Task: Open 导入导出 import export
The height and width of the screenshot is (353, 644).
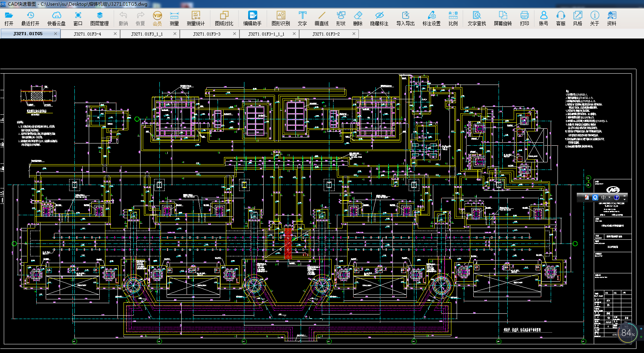Action: click(405, 18)
